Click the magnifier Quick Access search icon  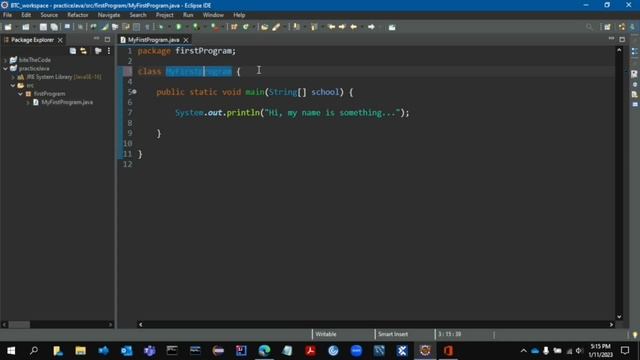pyautogui.click(x=589, y=27)
